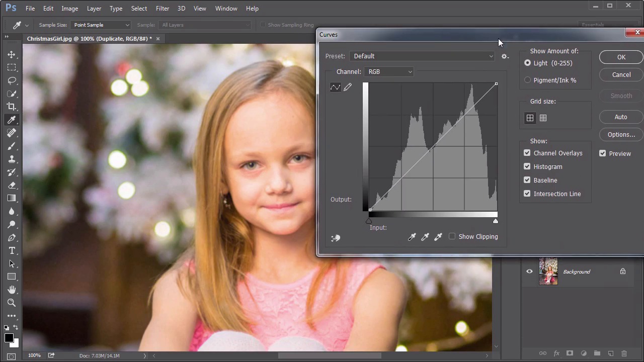Screen dimensions: 644x362
Task: Toggle Channel Overlays checkbox
Action: (527, 153)
